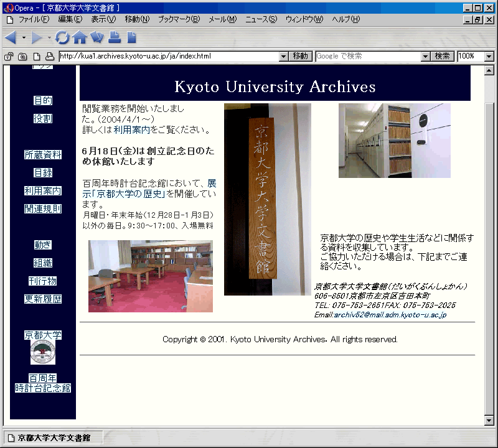Click the stacked cards toolbar icon
The image size is (498, 448).
(97, 37)
